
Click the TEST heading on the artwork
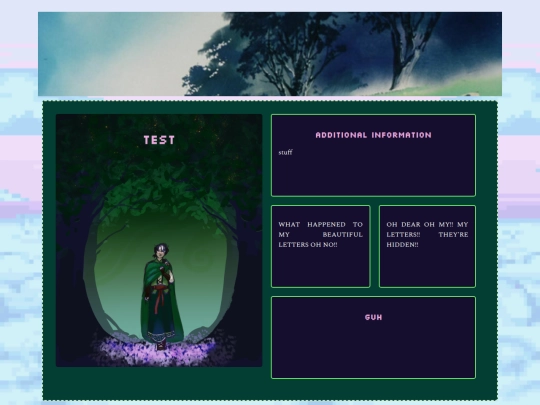(159, 140)
